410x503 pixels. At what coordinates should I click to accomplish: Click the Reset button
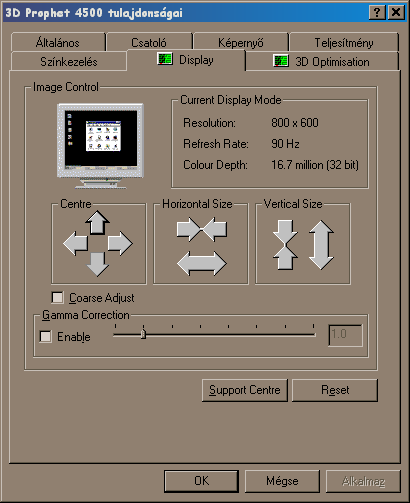[x=335, y=390]
